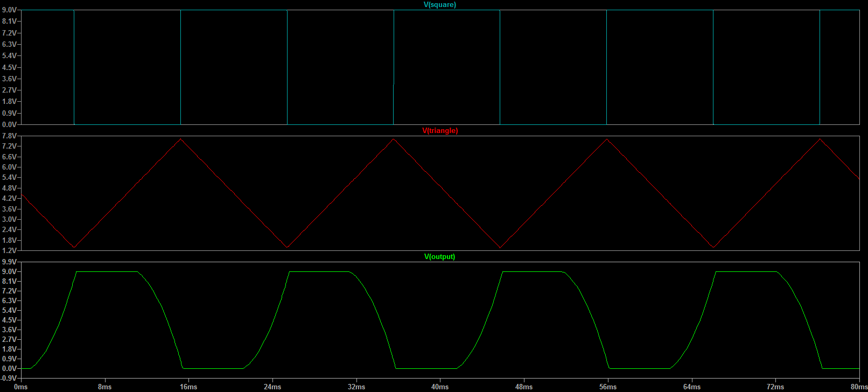
Task: Click the green V(output) trace label
Action: pyautogui.click(x=439, y=257)
